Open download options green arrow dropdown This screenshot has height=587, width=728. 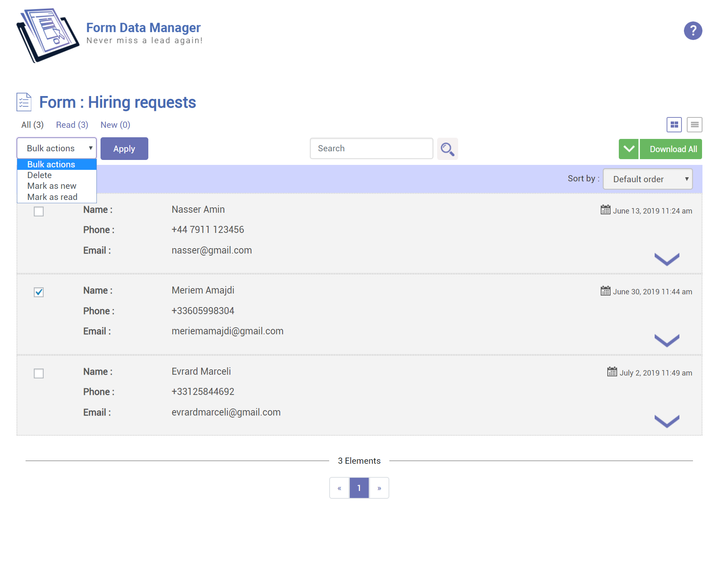628,149
